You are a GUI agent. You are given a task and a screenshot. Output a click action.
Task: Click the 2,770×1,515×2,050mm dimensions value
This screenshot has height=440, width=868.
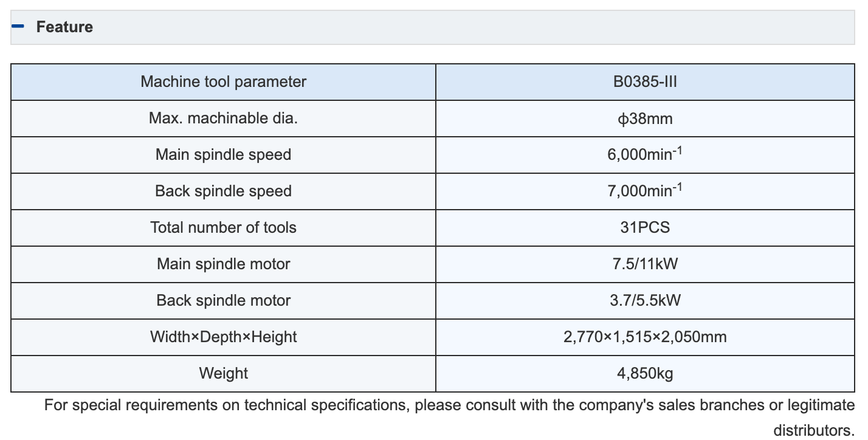tap(645, 337)
